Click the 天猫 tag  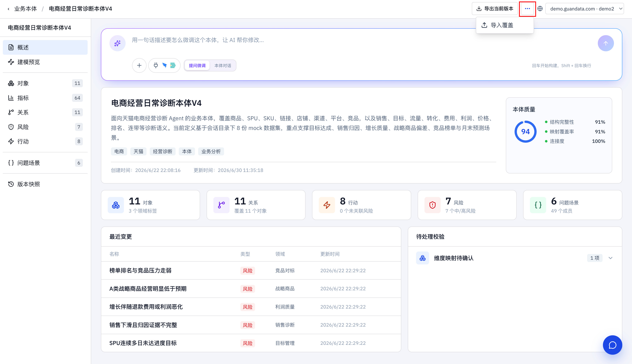138,151
